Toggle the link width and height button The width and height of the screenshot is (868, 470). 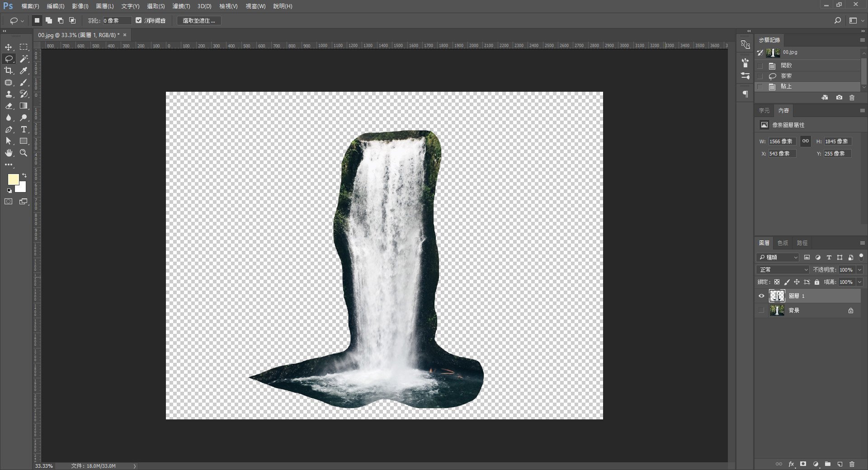pos(806,141)
